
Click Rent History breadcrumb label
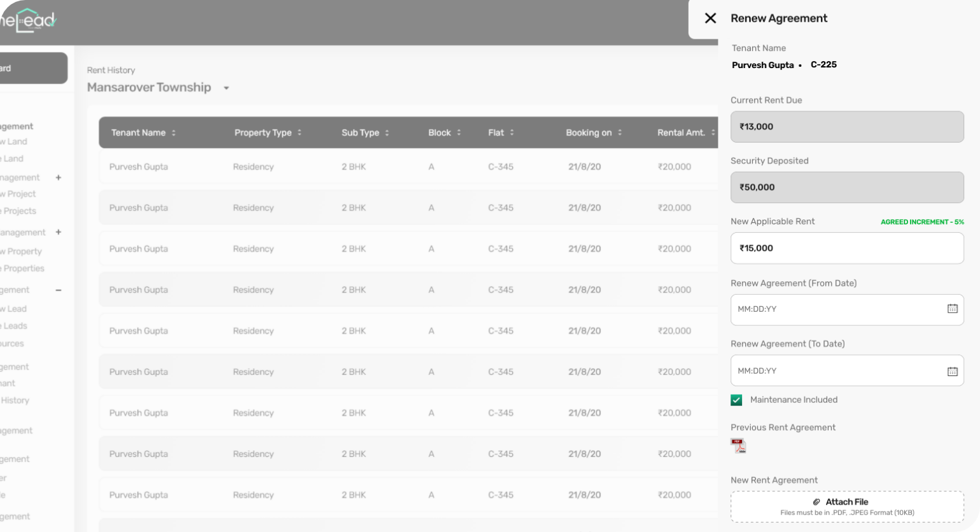click(111, 70)
